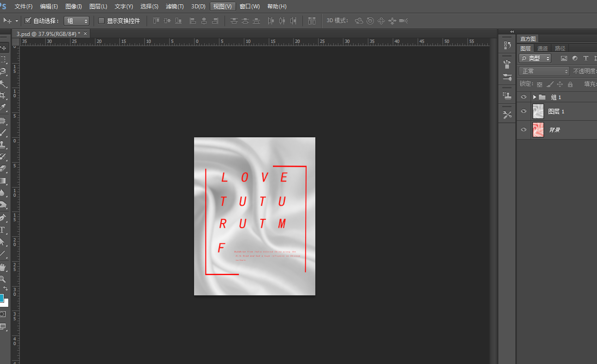The image size is (597, 364).
Task: Select the Eraser tool
Action: tap(3, 169)
